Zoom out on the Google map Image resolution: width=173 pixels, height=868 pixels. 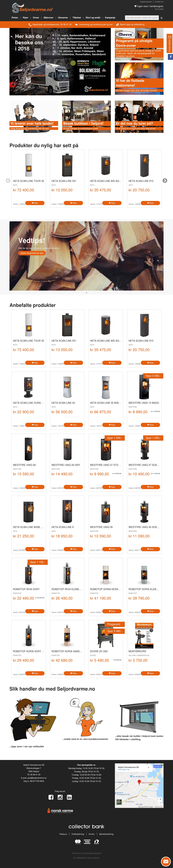pyautogui.click(x=160, y=803)
